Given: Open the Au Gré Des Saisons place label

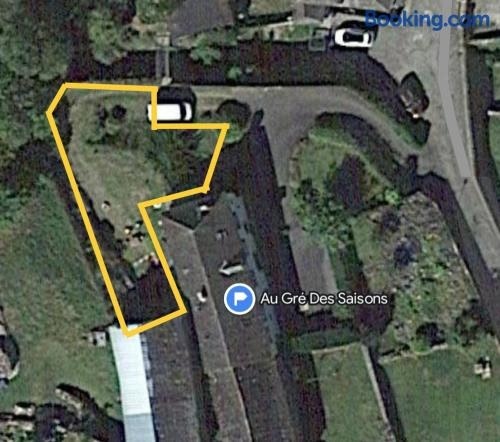Looking at the screenshot, I should coord(324,299).
